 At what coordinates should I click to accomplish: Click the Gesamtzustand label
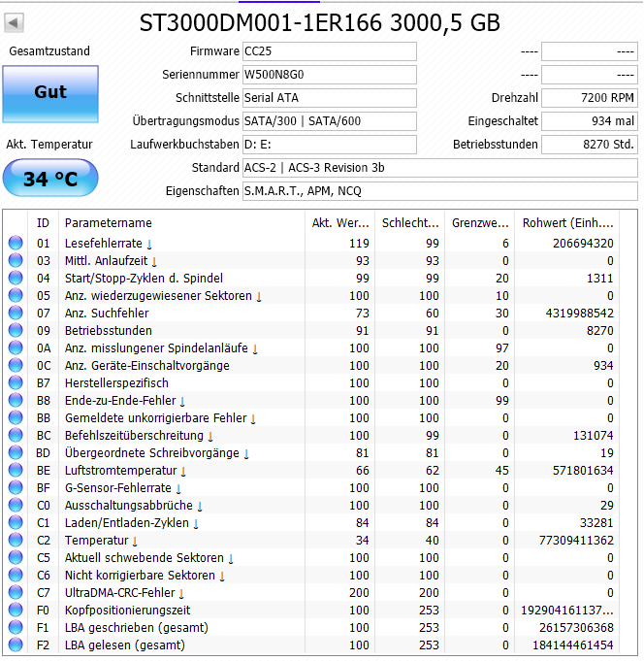pos(49,51)
